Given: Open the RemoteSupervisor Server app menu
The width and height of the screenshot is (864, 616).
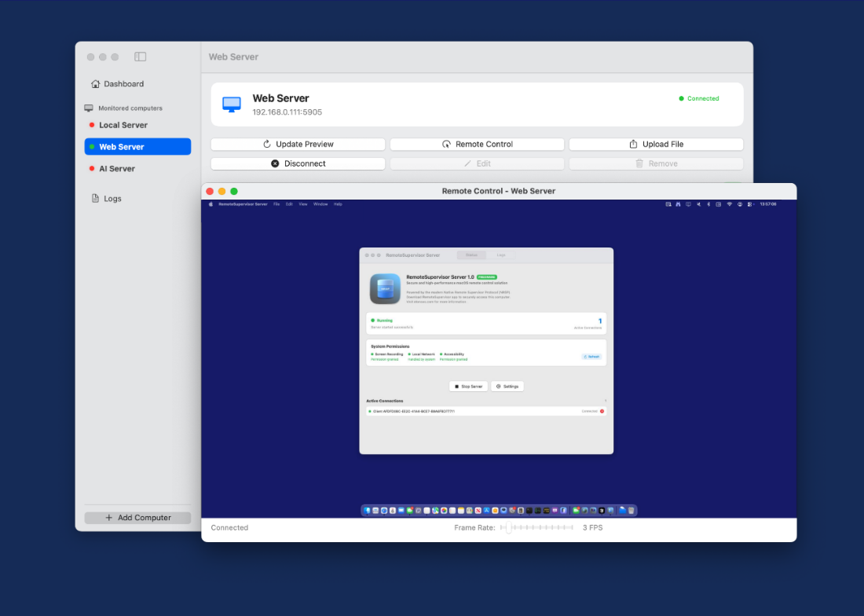Looking at the screenshot, I should coord(243,204).
